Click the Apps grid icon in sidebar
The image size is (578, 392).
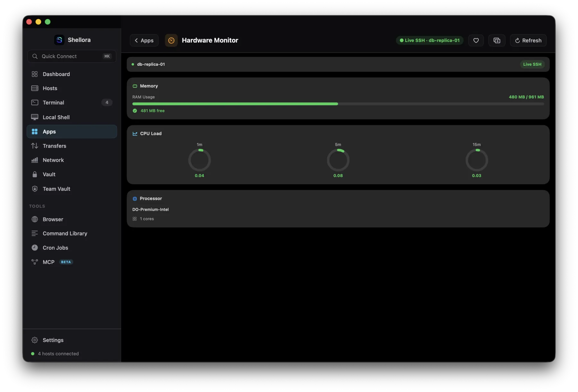point(35,132)
